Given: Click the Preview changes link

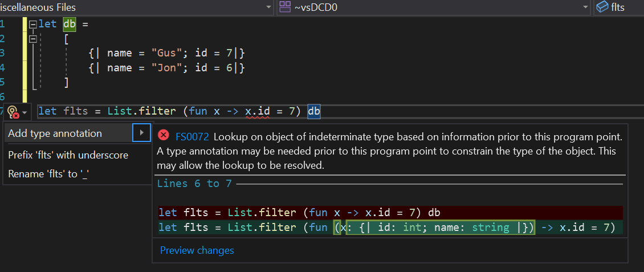Looking at the screenshot, I should (x=197, y=250).
